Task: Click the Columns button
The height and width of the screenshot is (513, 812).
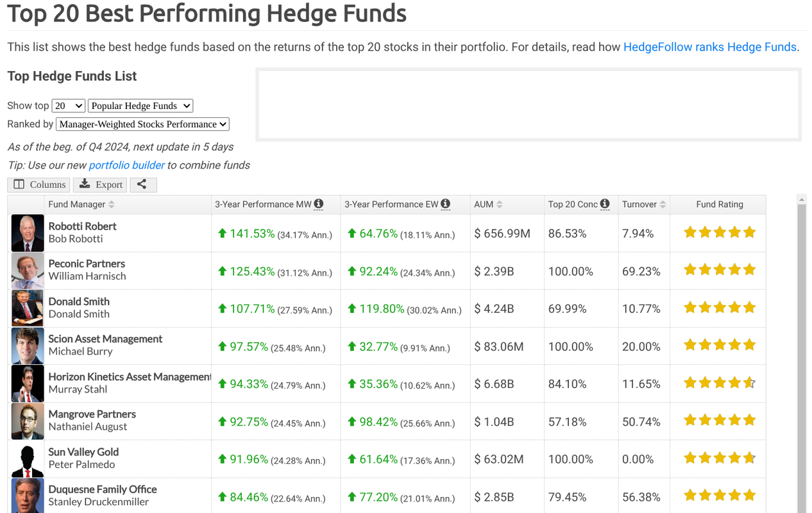Action: pyautogui.click(x=40, y=185)
